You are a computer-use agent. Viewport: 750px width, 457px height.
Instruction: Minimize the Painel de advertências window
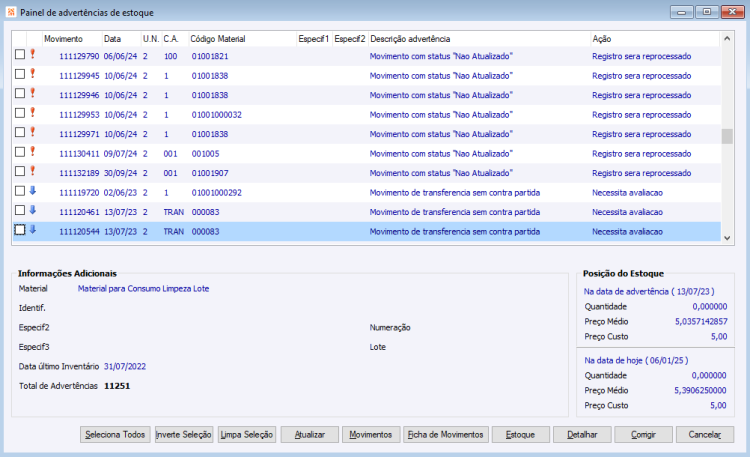pyautogui.click(x=682, y=12)
